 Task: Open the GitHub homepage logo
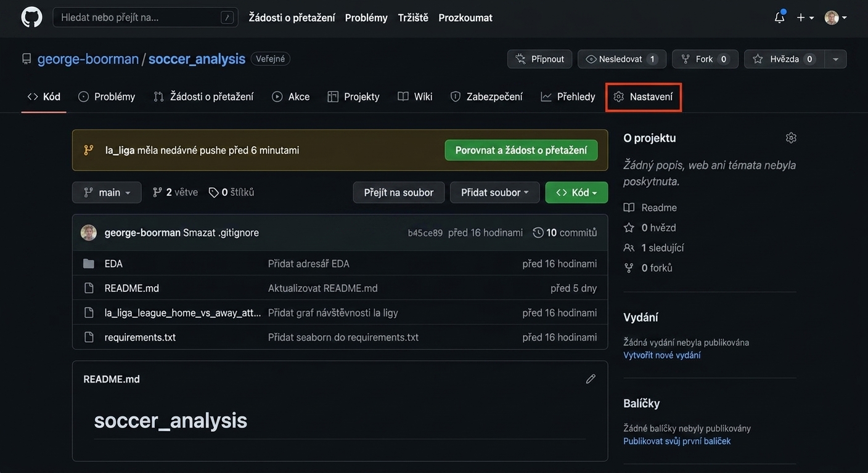[31, 17]
